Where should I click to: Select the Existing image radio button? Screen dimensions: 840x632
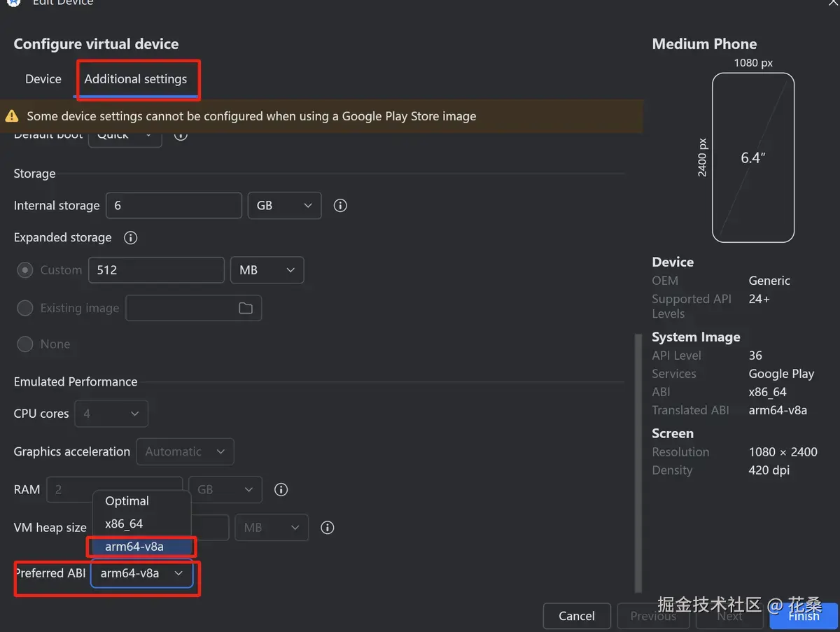pos(25,308)
